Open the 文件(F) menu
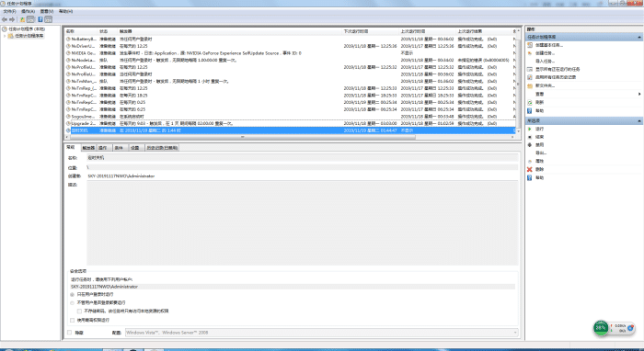Viewport: 644px width, 351px height. [x=9, y=11]
